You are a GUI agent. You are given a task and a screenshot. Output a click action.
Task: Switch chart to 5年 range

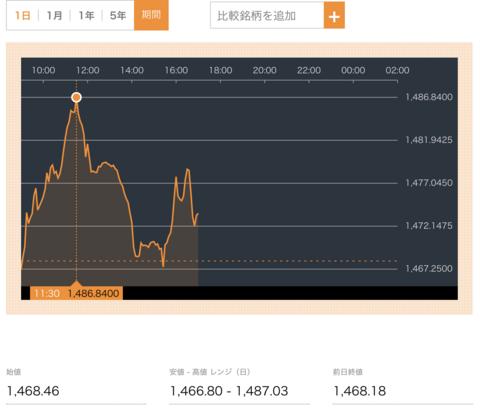tap(118, 15)
